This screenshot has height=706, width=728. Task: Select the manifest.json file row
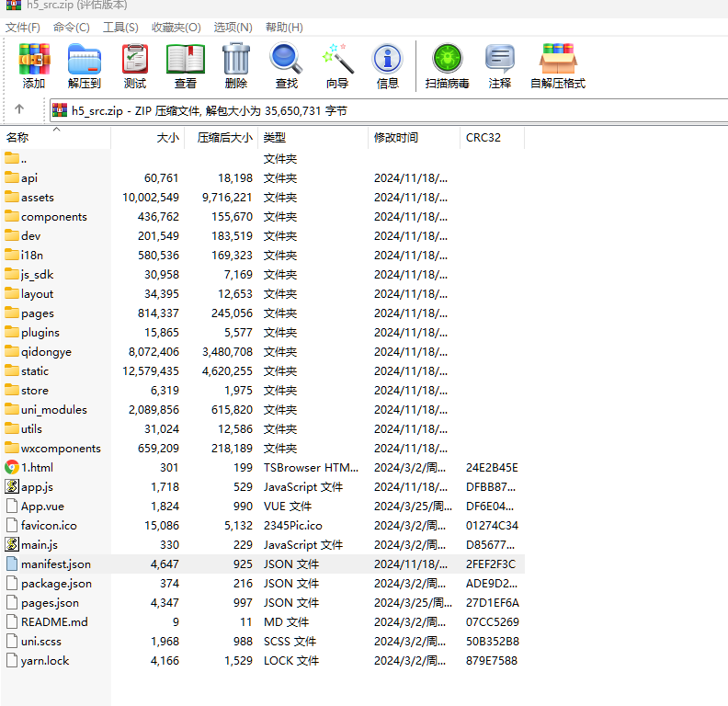pyautogui.click(x=55, y=564)
